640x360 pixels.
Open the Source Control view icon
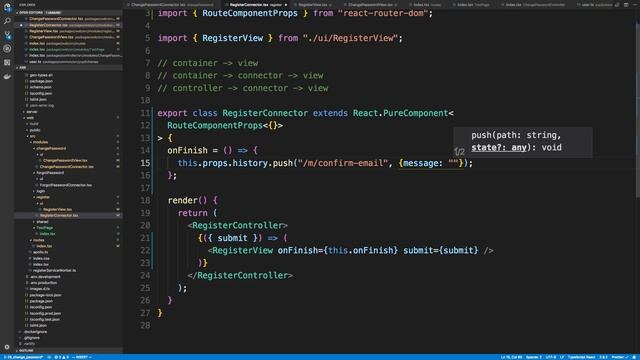[x=7, y=35]
